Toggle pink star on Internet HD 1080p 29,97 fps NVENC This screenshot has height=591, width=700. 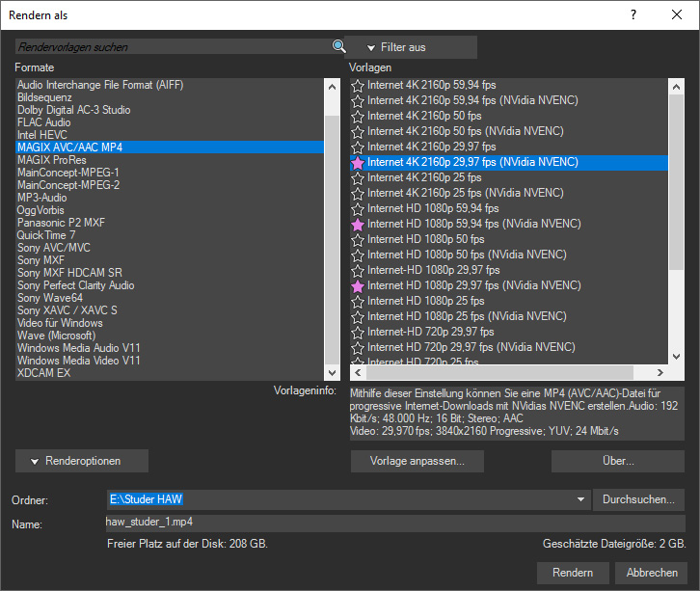[x=358, y=286]
